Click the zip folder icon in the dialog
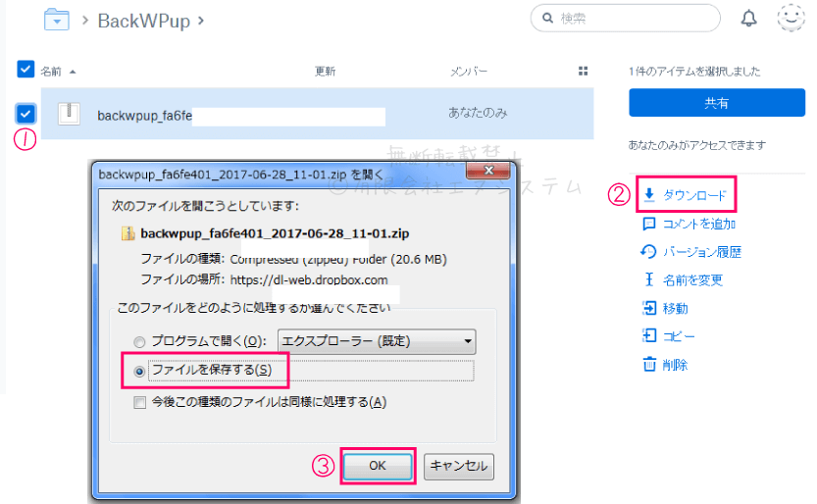The height and width of the screenshot is (504, 817). [128, 233]
